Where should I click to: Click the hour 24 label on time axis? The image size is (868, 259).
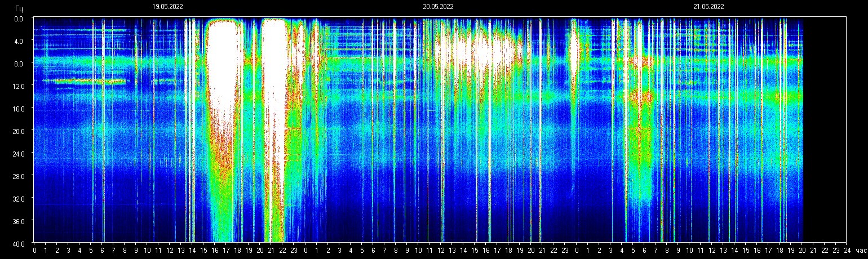coord(847,250)
